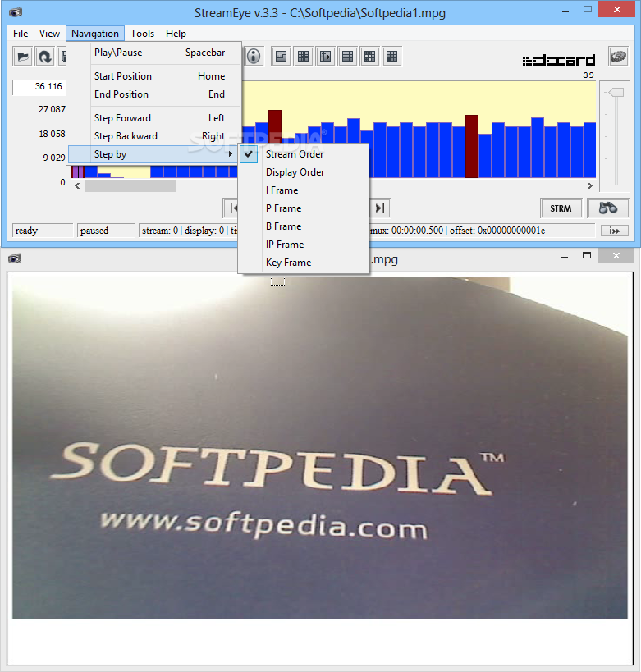The height and width of the screenshot is (672, 641).
Task: Click the 'ready' status field
Action: coord(43,231)
